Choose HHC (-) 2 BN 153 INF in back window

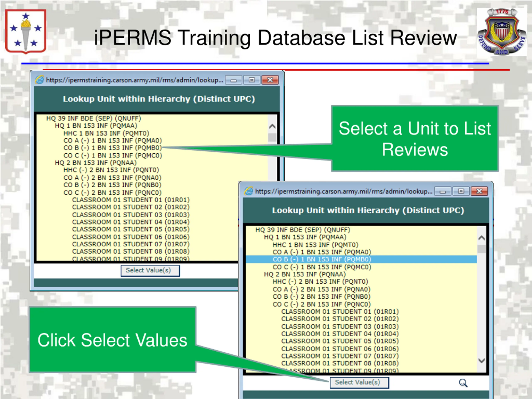111,170
